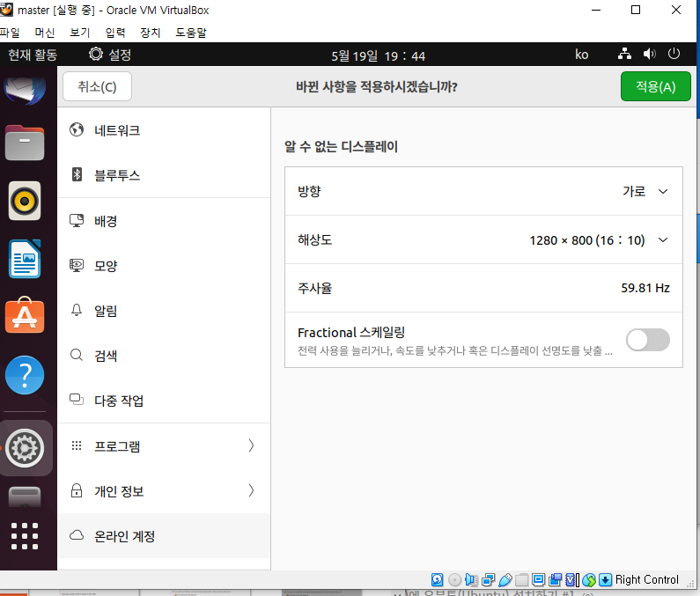The image size is (700, 596).
Task: Click the Right Control host key label
Action: (x=646, y=579)
